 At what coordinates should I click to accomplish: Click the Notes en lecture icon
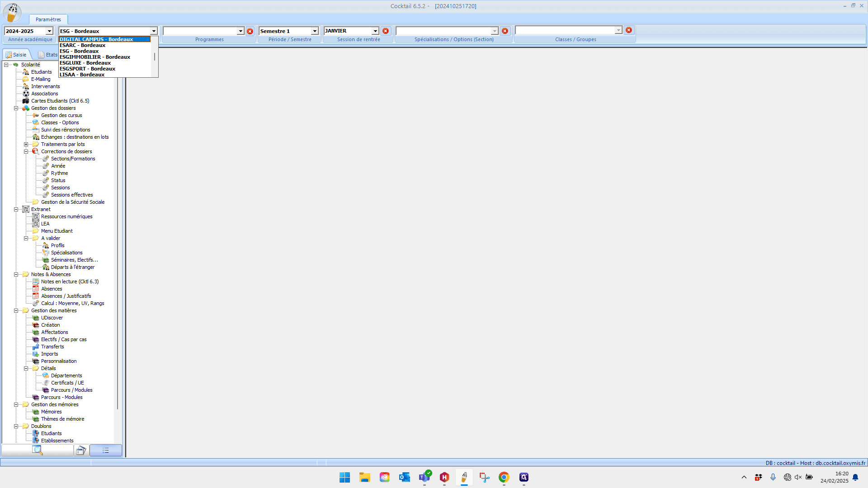(x=36, y=282)
